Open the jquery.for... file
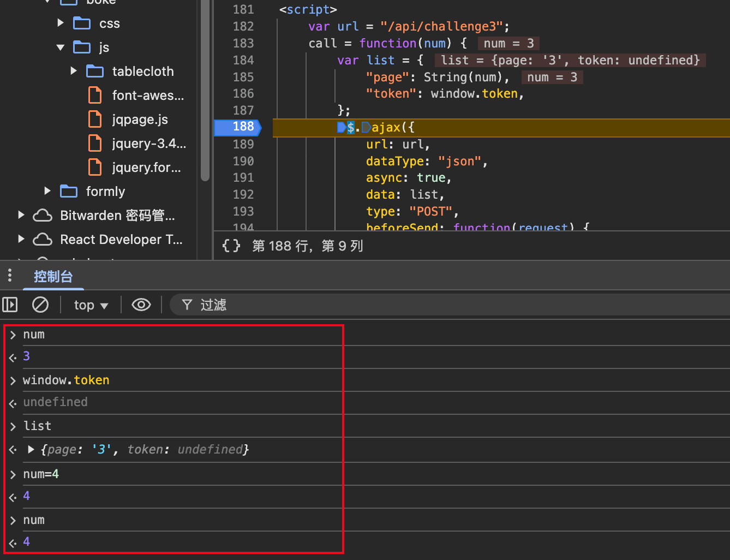This screenshot has height=560, width=730. pyautogui.click(x=146, y=168)
